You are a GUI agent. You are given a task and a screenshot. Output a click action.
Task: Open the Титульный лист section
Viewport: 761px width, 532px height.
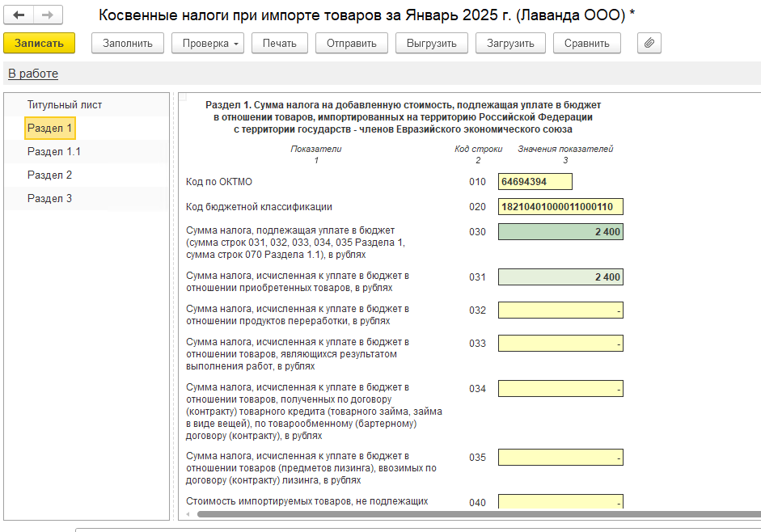[65, 105]
